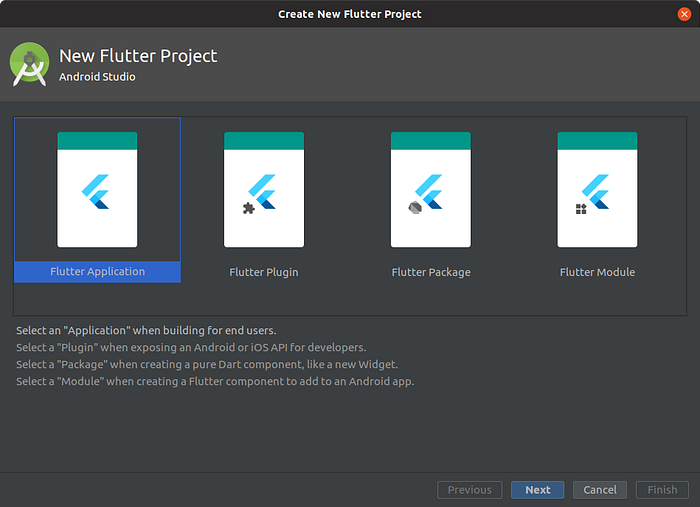
Task: Click the Next button
Action: 538,490
